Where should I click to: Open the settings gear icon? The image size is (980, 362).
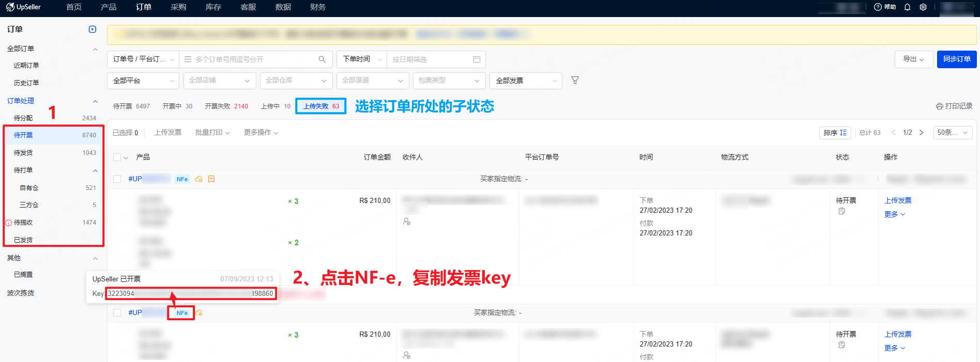click(923, 7)
